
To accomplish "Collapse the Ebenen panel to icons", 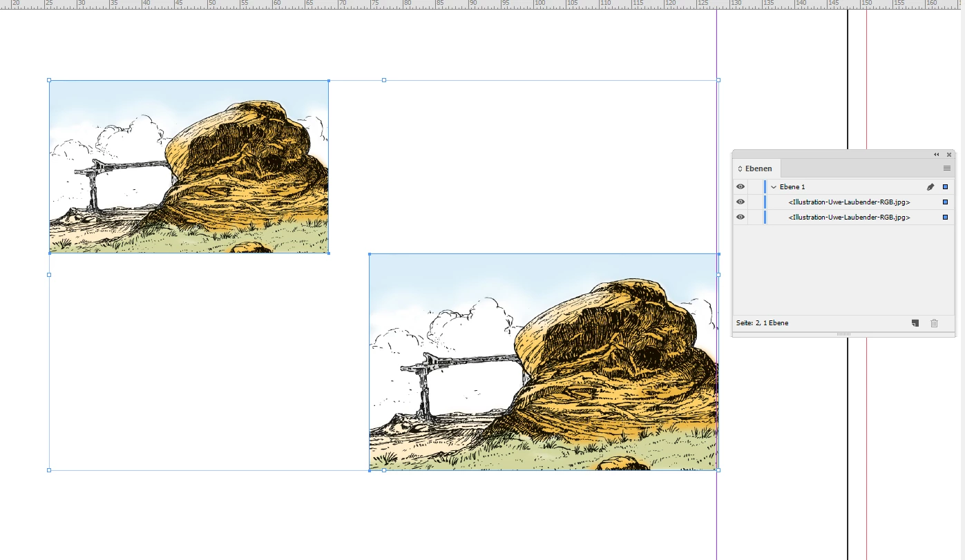I will tap(937, 155).
